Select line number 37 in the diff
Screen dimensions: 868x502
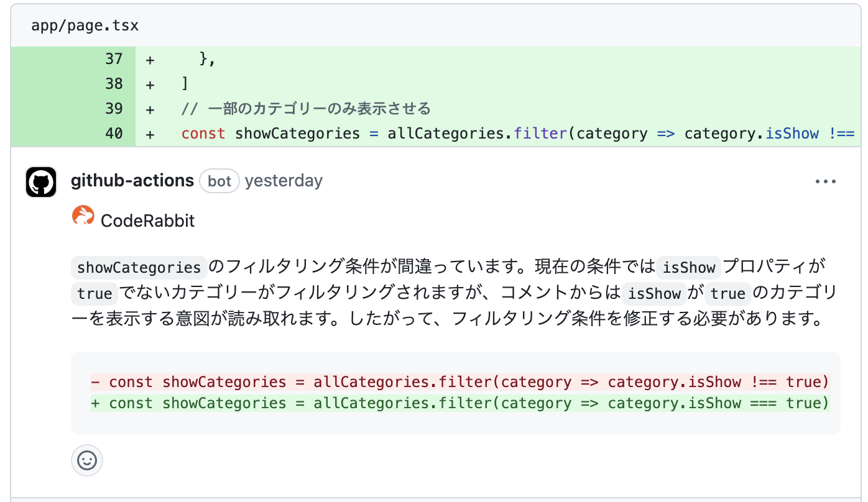pos(114,59)
